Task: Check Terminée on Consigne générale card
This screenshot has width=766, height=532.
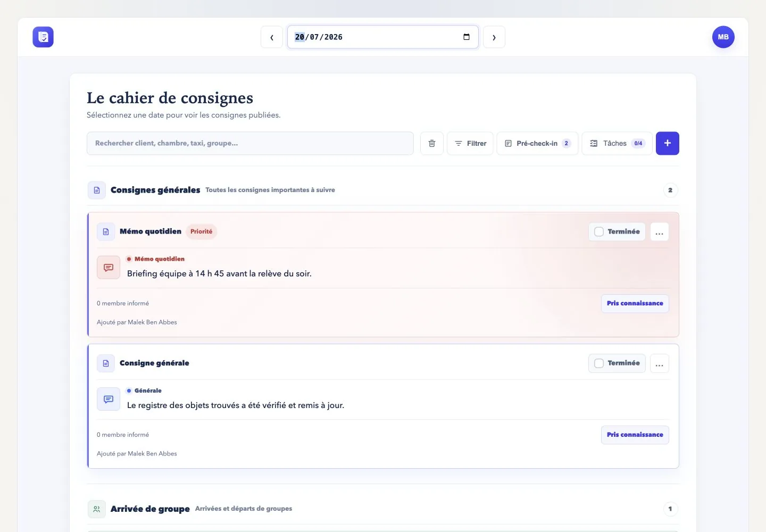Action: pyautogui.click(x=617, y=363)
